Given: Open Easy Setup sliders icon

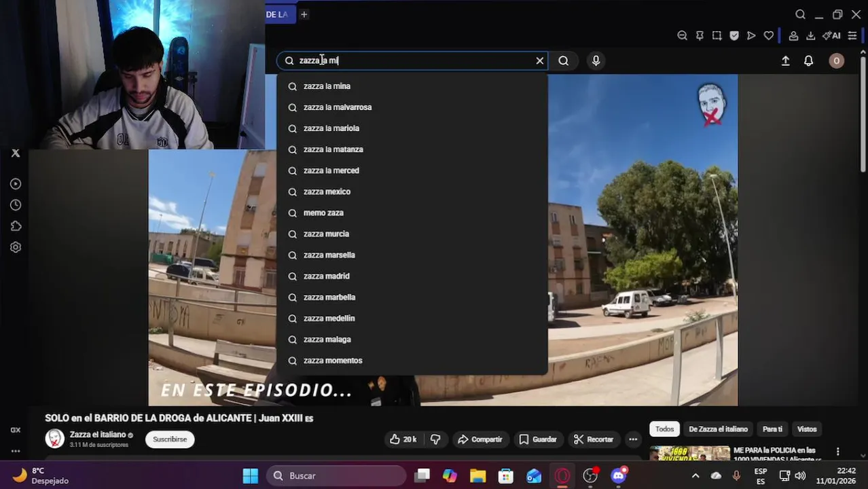Looking at the screenshot, I should (x=852, y=35).
